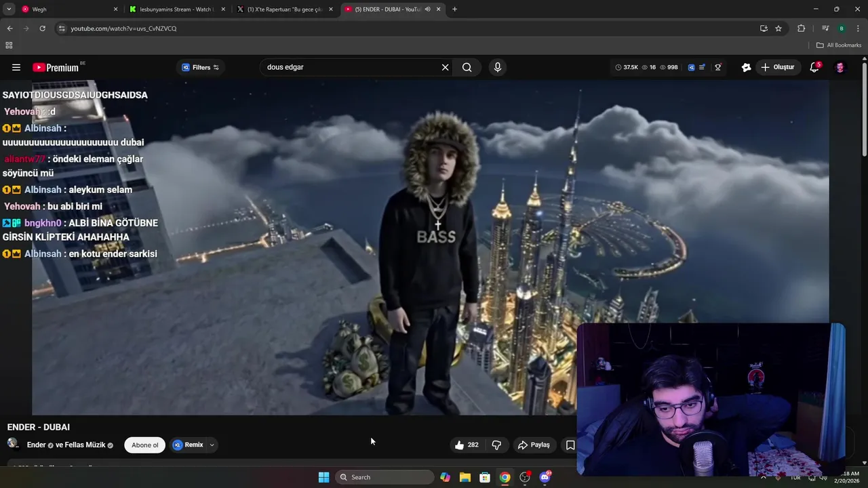This screenshot has height=488, width=868.
Task: Click the taskbar Search box
Action: tap(384, 477)
